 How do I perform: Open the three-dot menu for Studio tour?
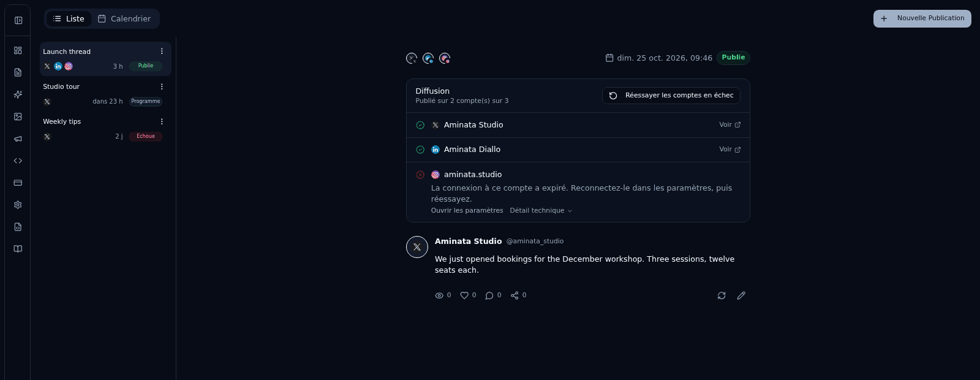162,86
